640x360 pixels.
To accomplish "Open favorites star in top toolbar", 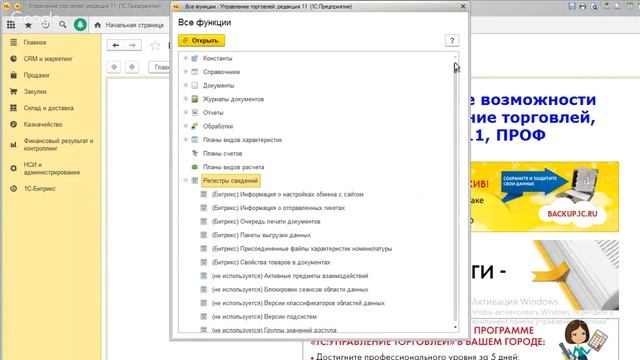I will point(28,25).
